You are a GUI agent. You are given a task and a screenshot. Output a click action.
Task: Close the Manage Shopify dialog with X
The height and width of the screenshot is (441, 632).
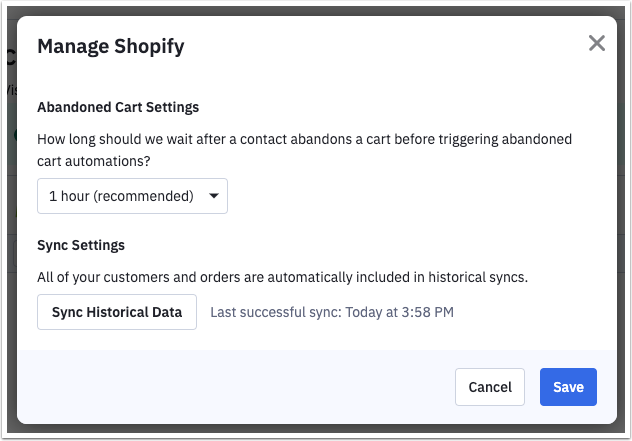click(597, 43)
